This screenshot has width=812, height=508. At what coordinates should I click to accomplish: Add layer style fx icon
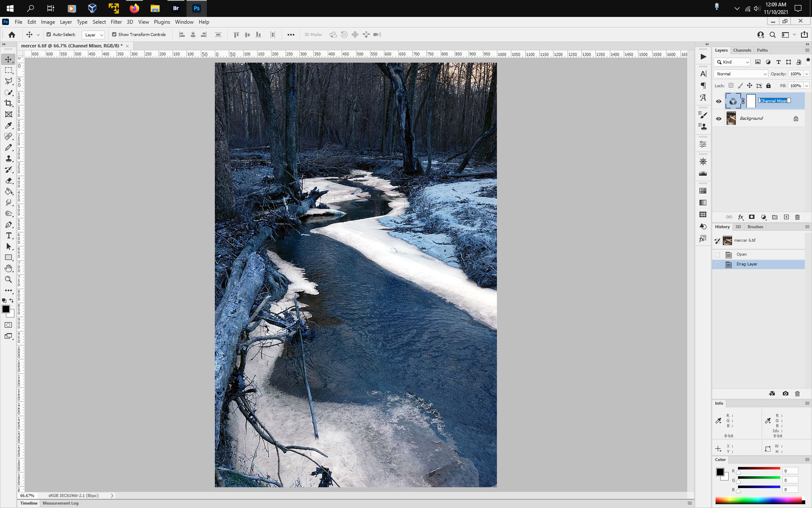[x=741, y=217]
